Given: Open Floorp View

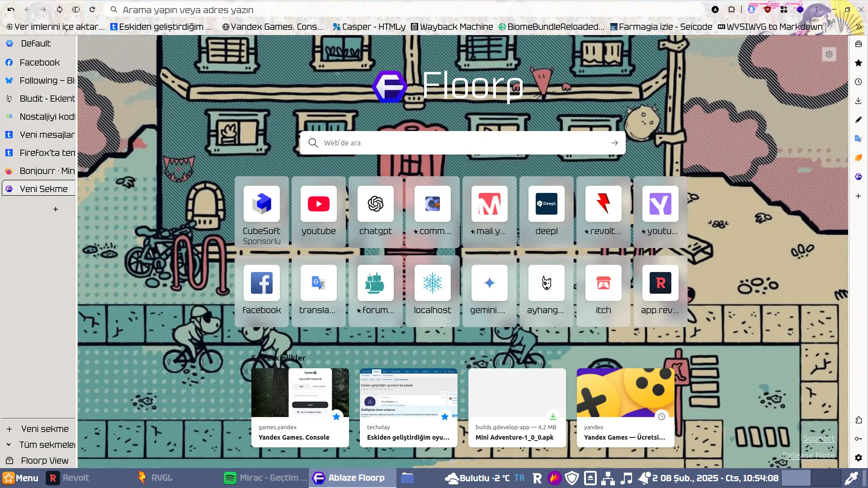Looking at the screenshot, I should 39,460.
